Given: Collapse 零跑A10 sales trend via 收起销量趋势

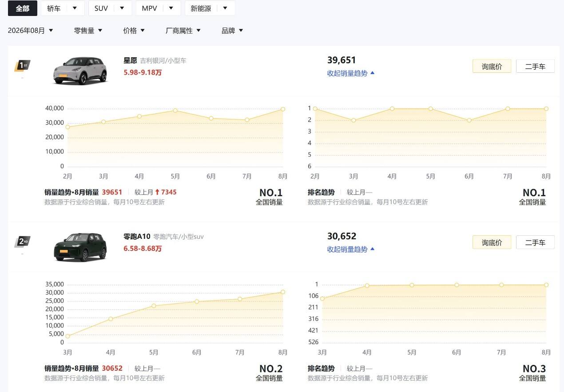Looking at the screenshot, I should [351, 249].
